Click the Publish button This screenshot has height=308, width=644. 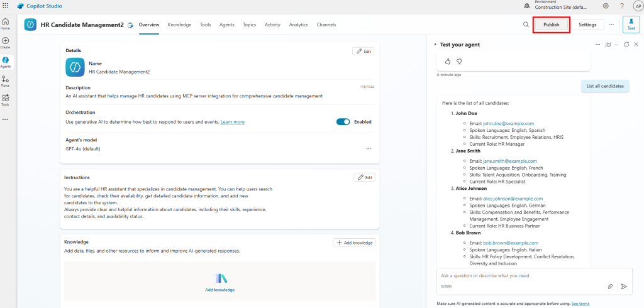pos(551,25)
